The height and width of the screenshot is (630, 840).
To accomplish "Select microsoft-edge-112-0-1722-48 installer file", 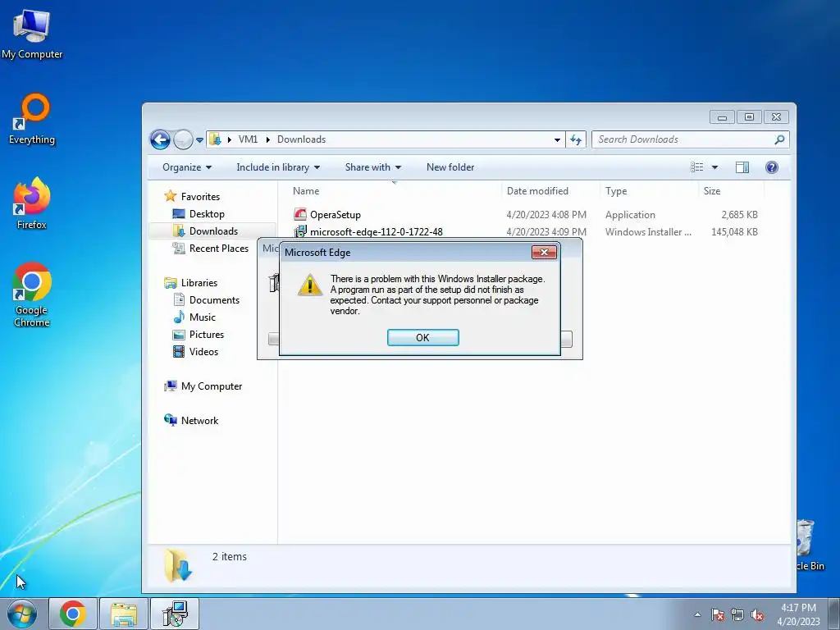I will [x=376, y=232].
